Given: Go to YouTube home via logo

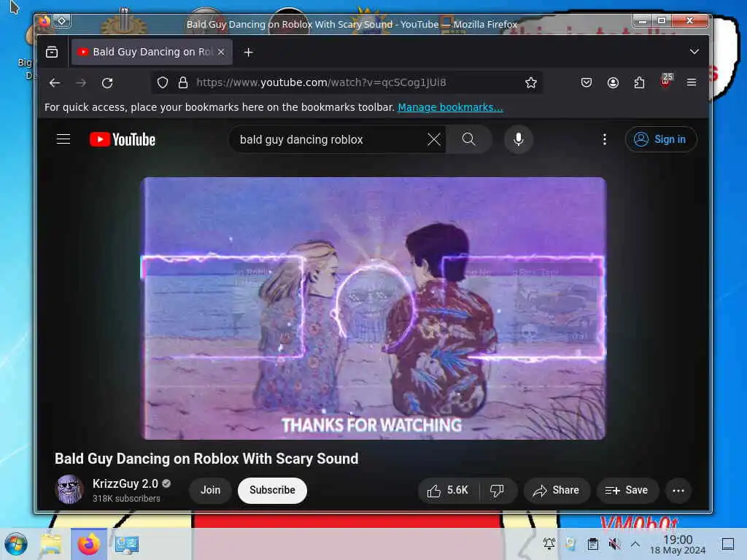Looking at the screenshot, I should point(123,139).
